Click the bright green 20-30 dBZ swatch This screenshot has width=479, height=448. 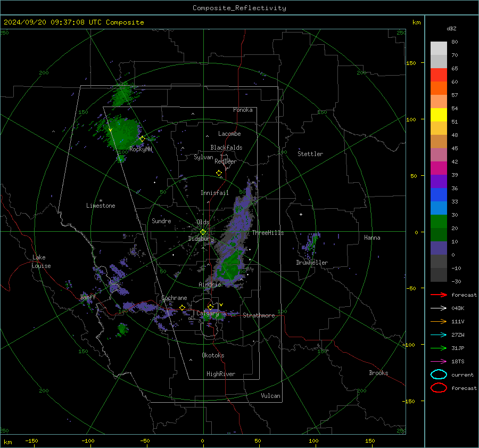(439, 222)
